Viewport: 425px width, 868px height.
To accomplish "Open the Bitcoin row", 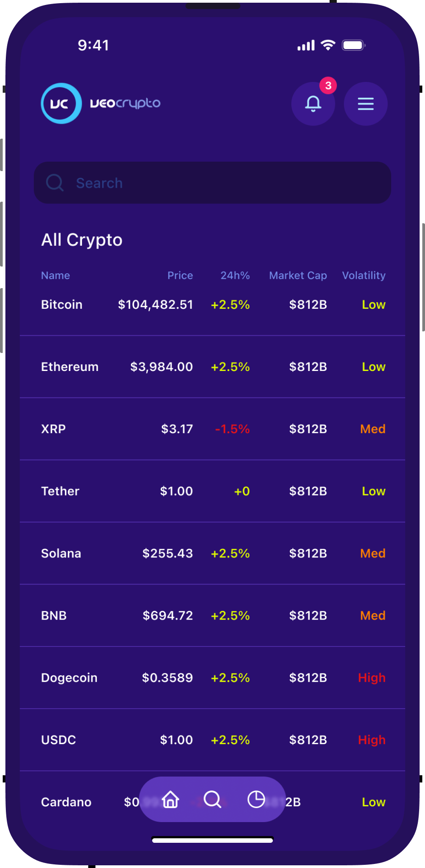I will pos(62,305).
